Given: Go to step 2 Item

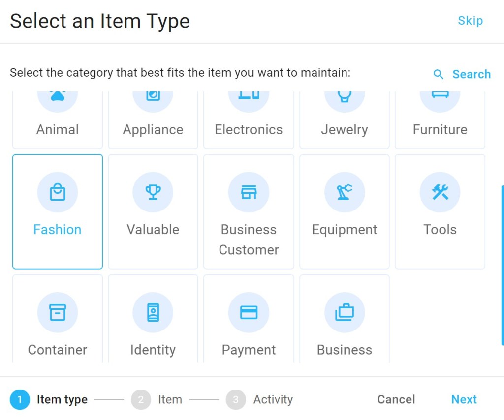Looking at the screenshot, I should pos(157,399).
